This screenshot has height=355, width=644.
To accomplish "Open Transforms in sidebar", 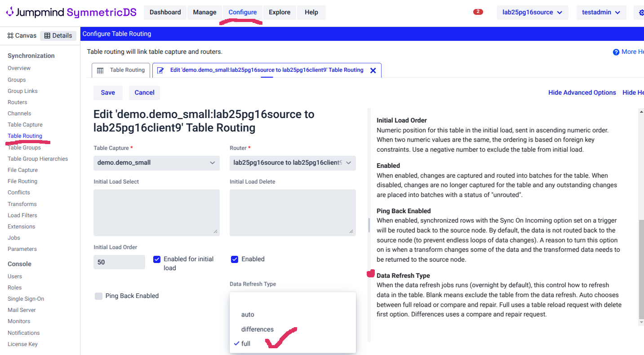I will click(x=22, y=204).
